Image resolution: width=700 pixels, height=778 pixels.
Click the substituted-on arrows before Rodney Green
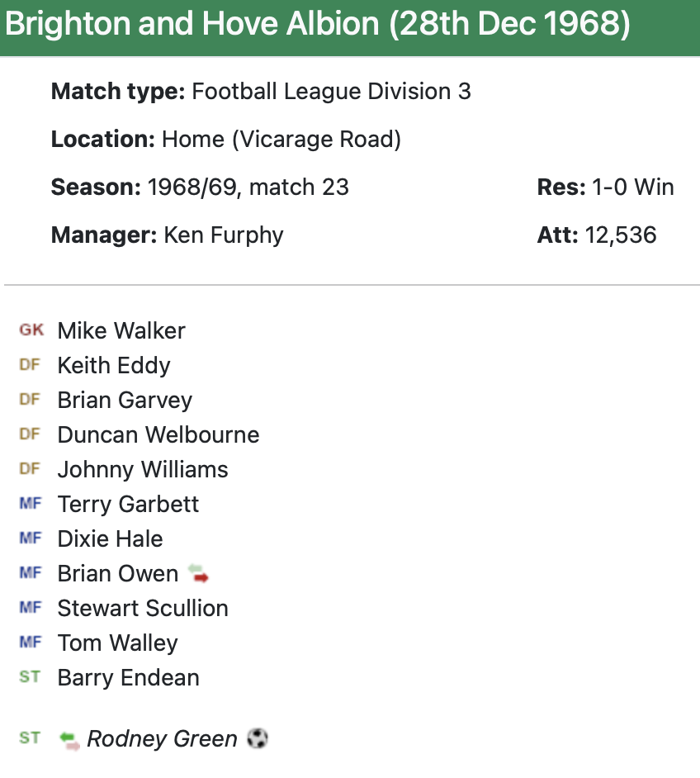click(70, 739)
